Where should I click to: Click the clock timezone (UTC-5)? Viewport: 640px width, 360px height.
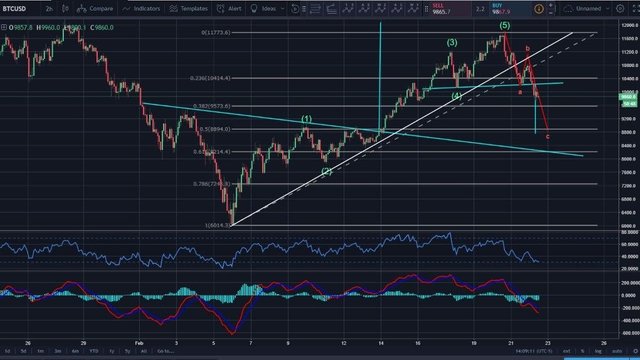tap(533, 351)
